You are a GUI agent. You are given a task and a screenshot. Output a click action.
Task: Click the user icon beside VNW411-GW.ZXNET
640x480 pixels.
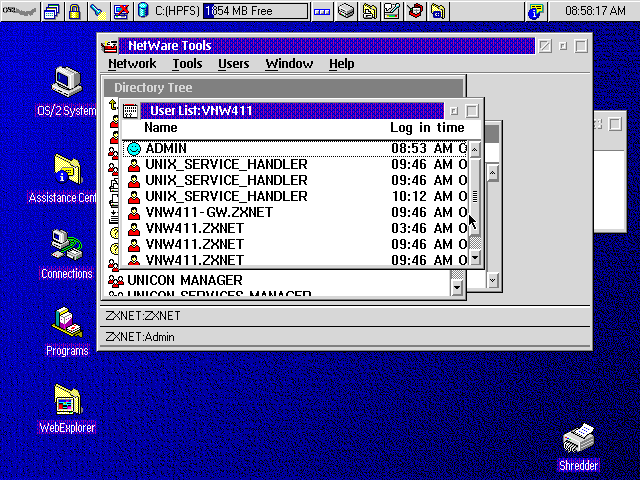pyautogui.click(x=134, y=213)
